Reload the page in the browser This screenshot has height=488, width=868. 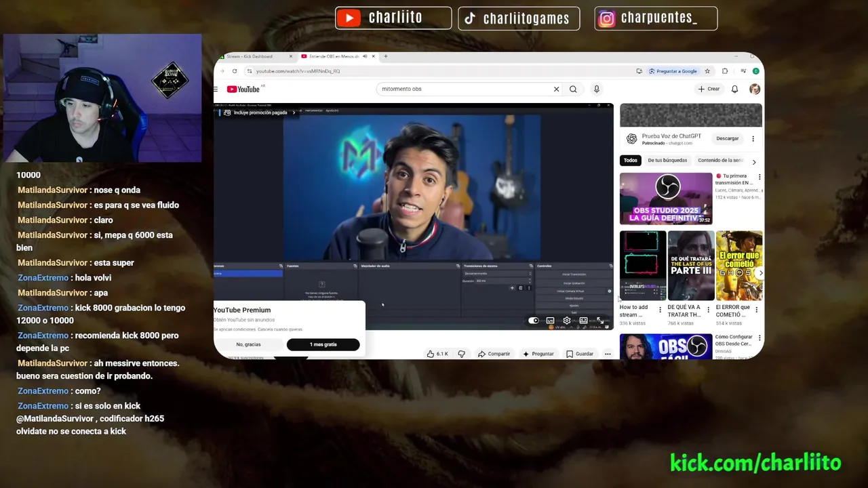tap(235, 71)
